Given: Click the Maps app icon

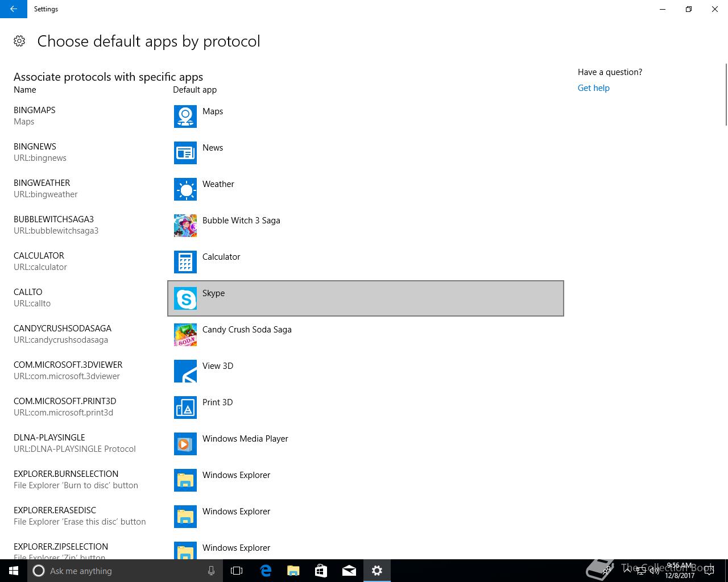Looking at the screenshot, I should 185,117.
